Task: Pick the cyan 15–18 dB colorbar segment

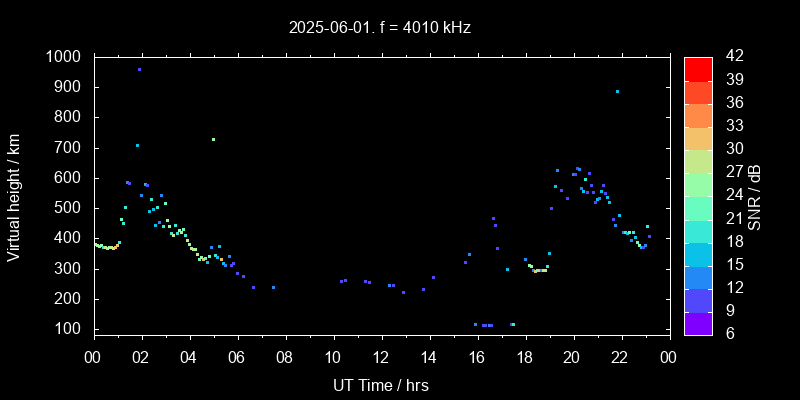Action: [x=698, y=253]
